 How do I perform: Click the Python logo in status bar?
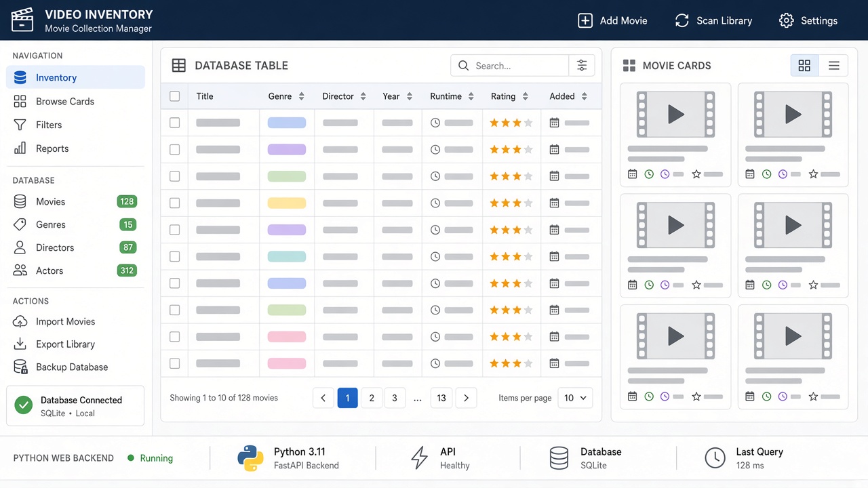coord(250,458)
